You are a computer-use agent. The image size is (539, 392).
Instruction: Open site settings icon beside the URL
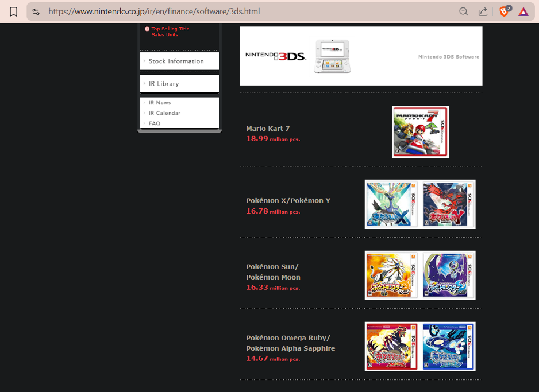[36, 11]
